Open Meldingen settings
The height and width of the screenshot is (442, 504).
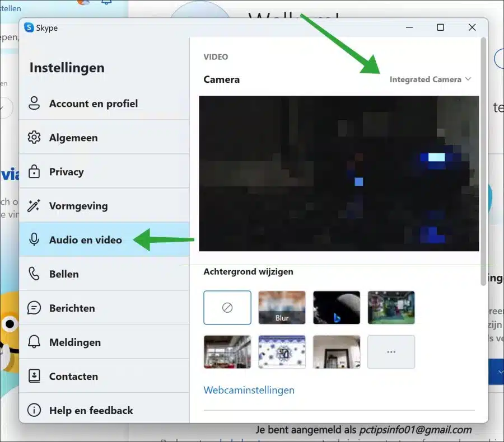pos(104,342)
